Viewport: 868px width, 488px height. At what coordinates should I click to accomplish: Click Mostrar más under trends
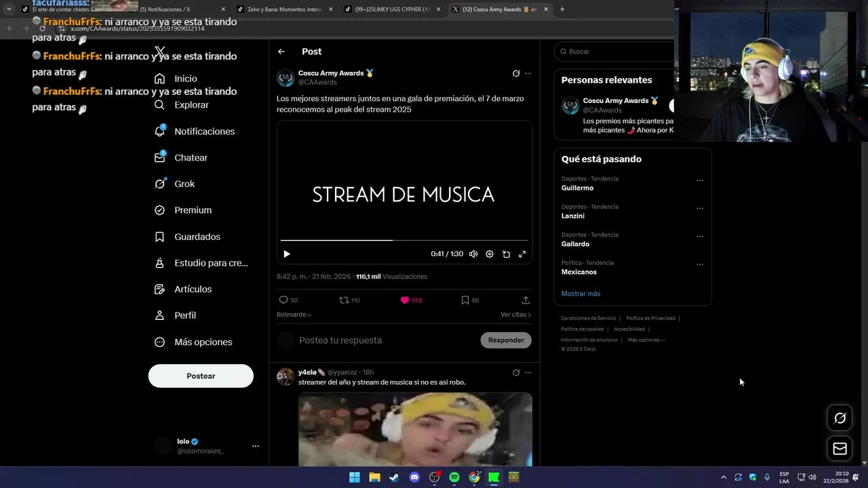[580, 293]
